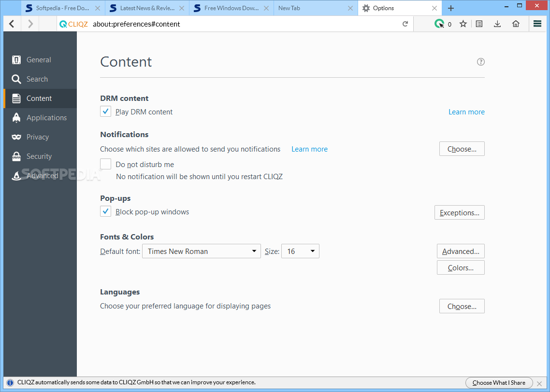550x392 pixels.
Task: Enable Do not disturb me checkbox
Action: point(105,164)
